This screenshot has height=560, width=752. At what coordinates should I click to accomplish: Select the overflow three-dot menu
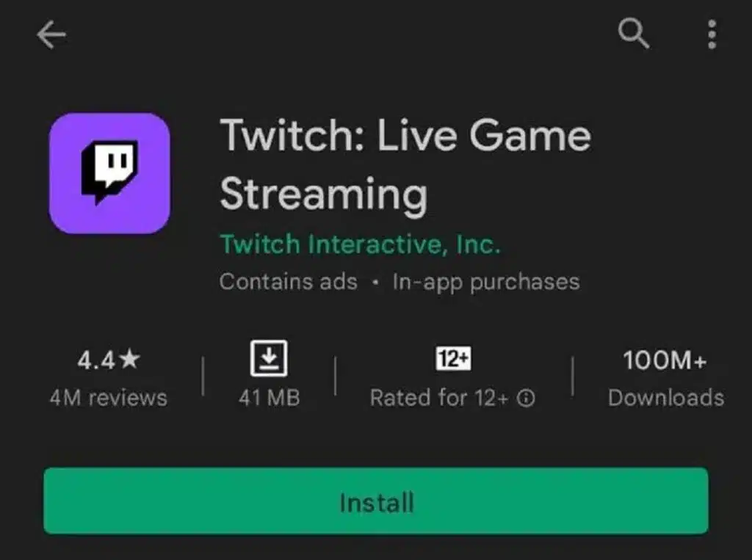(711, 33)
